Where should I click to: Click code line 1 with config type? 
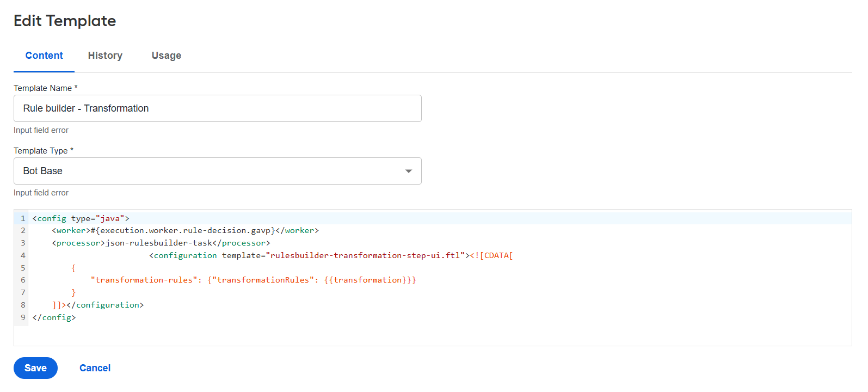point(81,218)
